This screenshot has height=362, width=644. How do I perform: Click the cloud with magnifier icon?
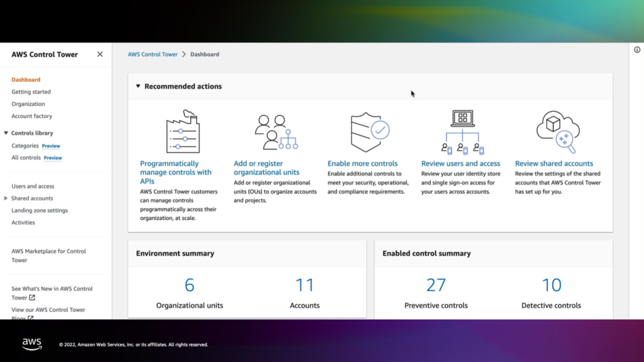557,132
